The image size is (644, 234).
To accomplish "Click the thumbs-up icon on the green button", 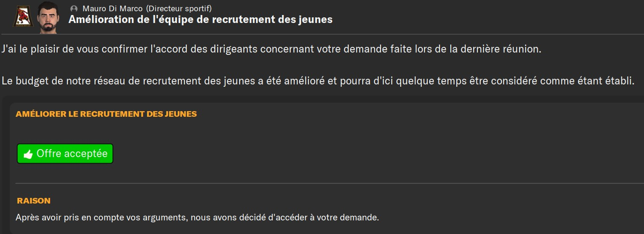I will tap(28, 154).
